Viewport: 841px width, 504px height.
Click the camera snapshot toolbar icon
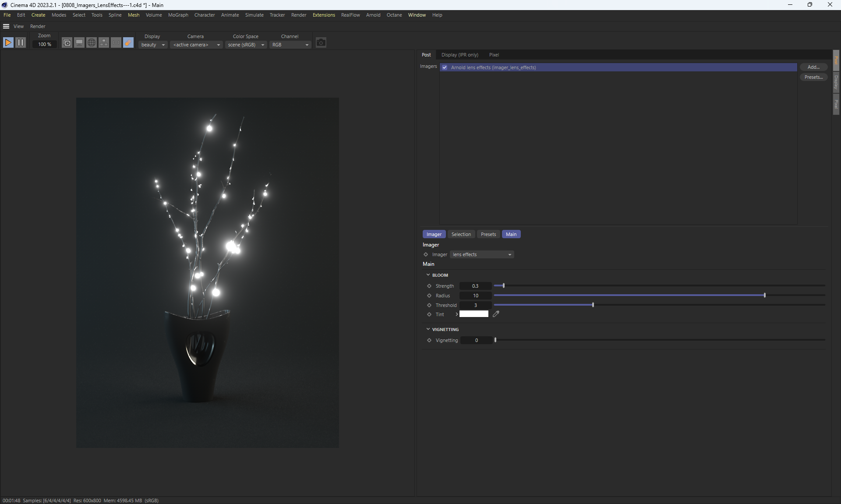point(67,42)
